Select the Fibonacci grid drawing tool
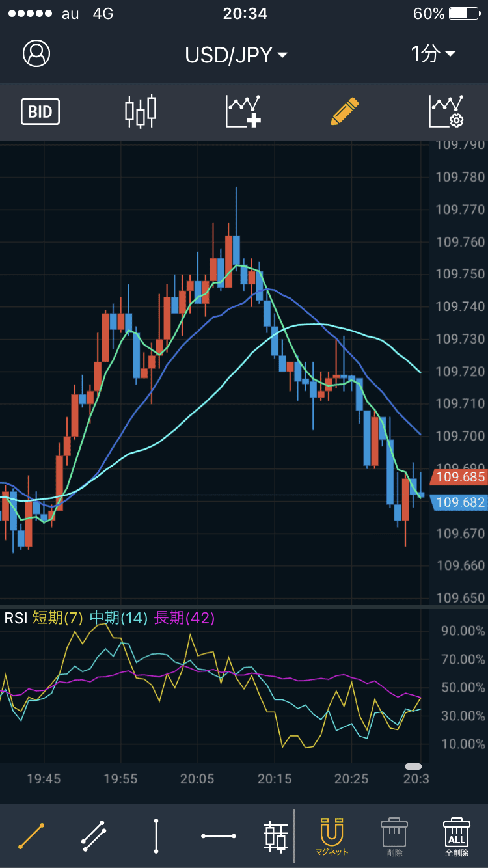The image size is (488, 868). tap(276, 837)
